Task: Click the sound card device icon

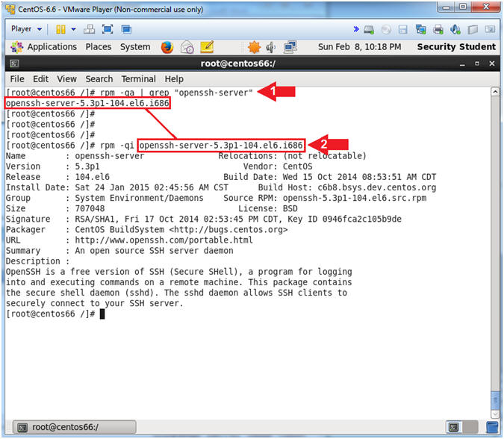Action: (x=455, y=30)
